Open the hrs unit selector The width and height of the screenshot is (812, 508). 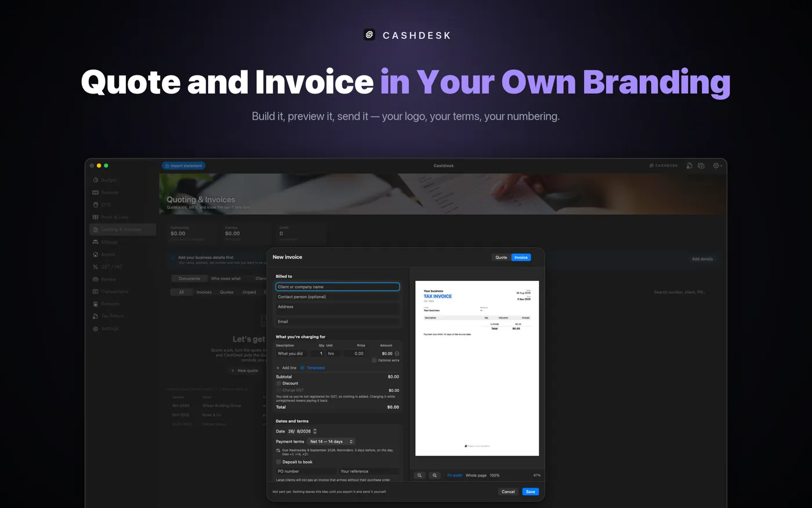tap(334, 354)
